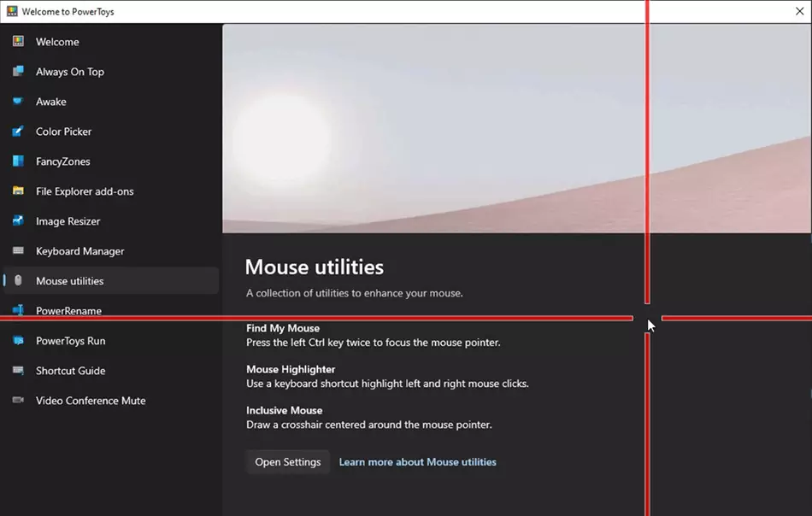Click the PowerRename icon
This screenshot has height=516, width=812.
tap(18, 310)
